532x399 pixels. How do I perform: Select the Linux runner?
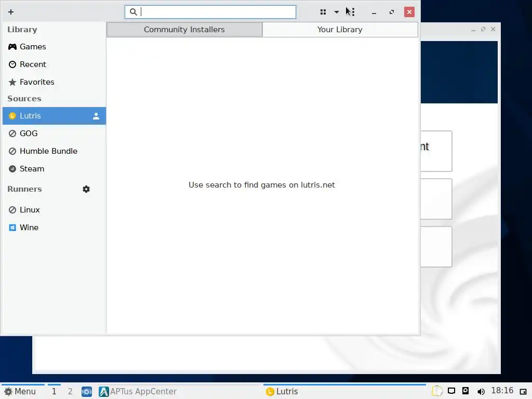click(x=54, y=210)
